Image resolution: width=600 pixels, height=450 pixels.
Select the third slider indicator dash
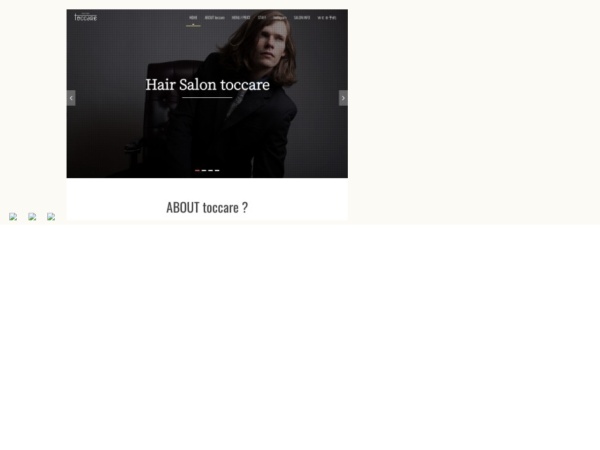(210, 170)
